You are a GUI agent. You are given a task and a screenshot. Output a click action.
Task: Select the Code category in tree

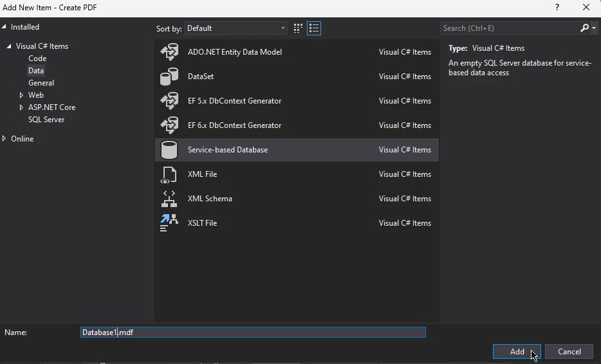tap(37, 59)
